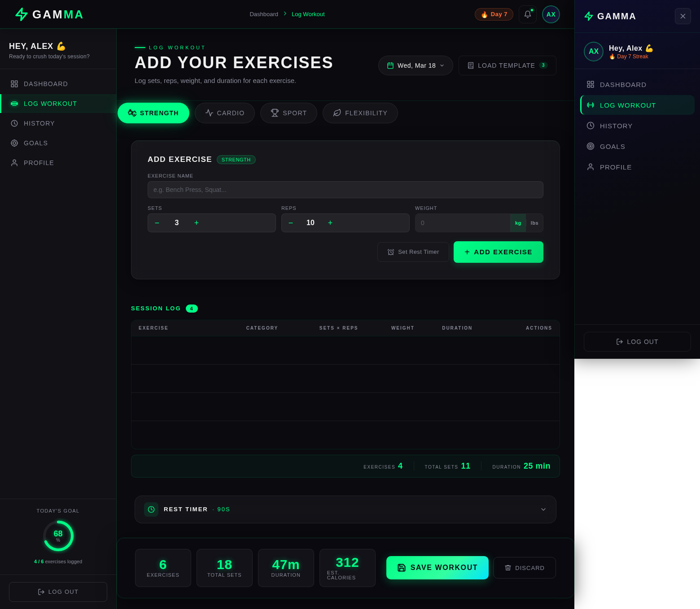
Task: Click the rest timer clock icon
Action: click(151, 509)
